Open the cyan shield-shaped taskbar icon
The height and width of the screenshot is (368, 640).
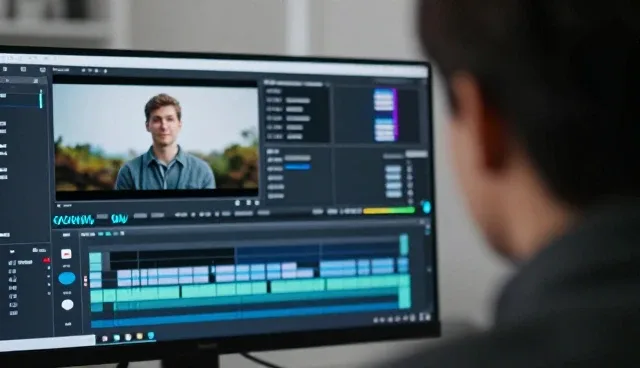[x=151, y=335]
